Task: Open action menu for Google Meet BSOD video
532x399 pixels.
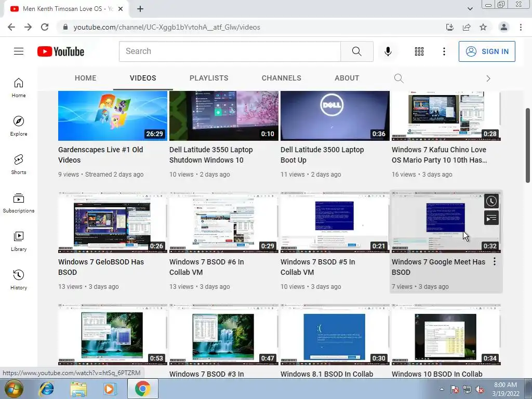Action: coord(495,261)
